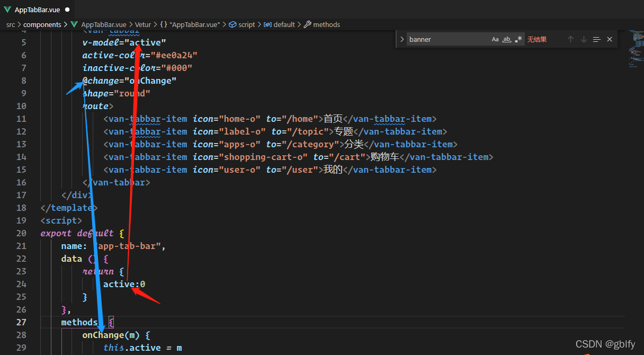This screenshot has height=355, width=644.
Task: Open src breadcrumb
Action: pos(11,24)
